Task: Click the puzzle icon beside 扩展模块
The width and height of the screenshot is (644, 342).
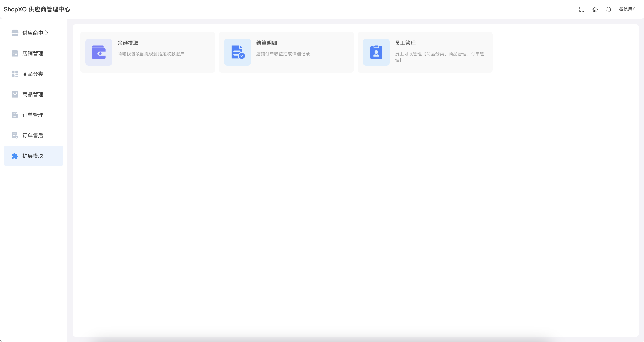Action: 15,156
